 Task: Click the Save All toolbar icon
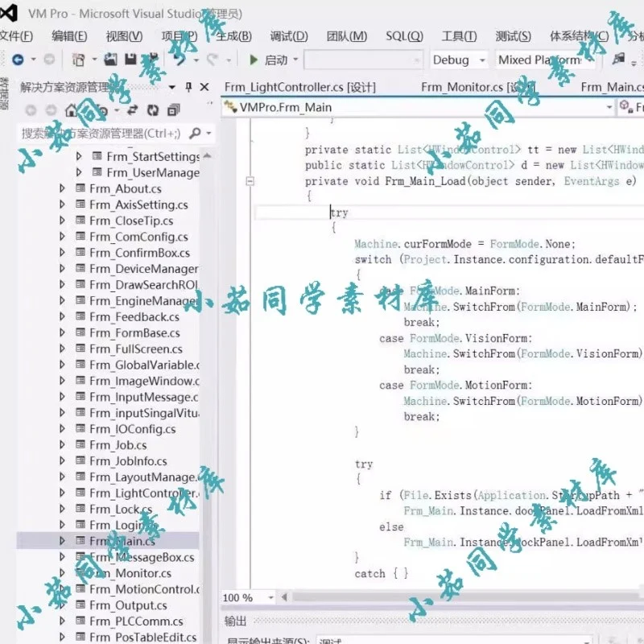point(151,59)
